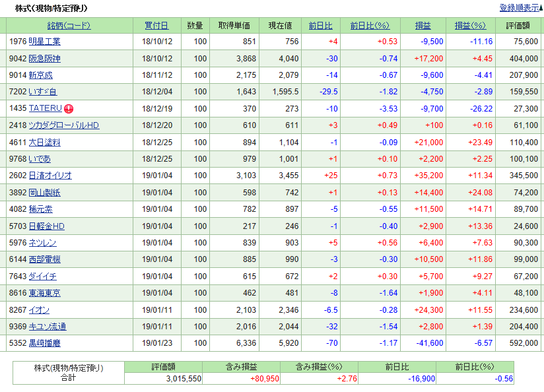The height and width of the screenshot is (392, 544).
Task: Select total gain percent +2.76
Action: (x=347, y=379)
